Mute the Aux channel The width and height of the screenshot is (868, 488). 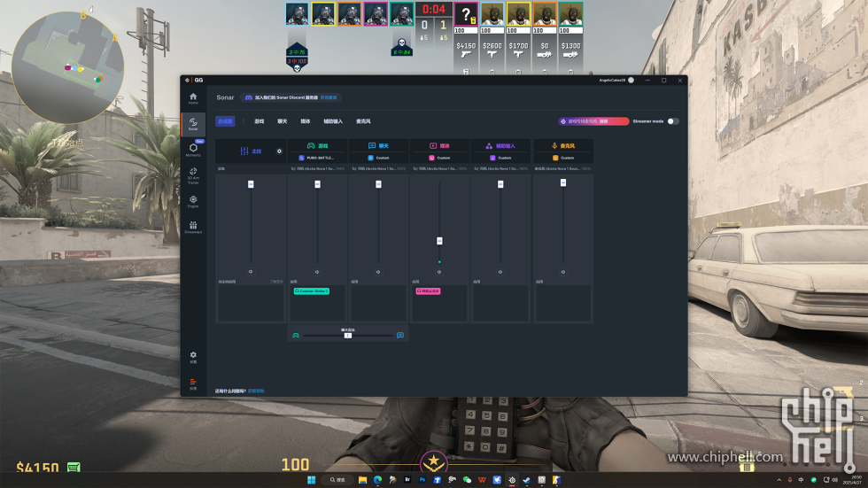(x=500, y=272)
